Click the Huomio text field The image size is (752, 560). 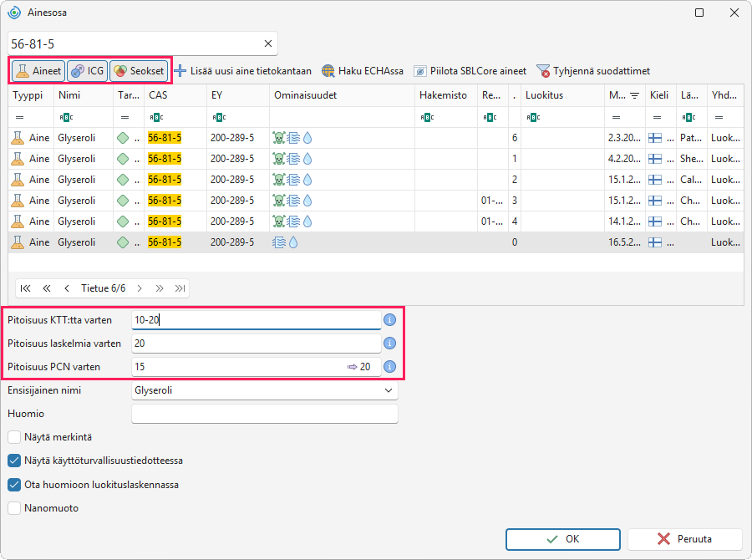[x=265, y=414]
